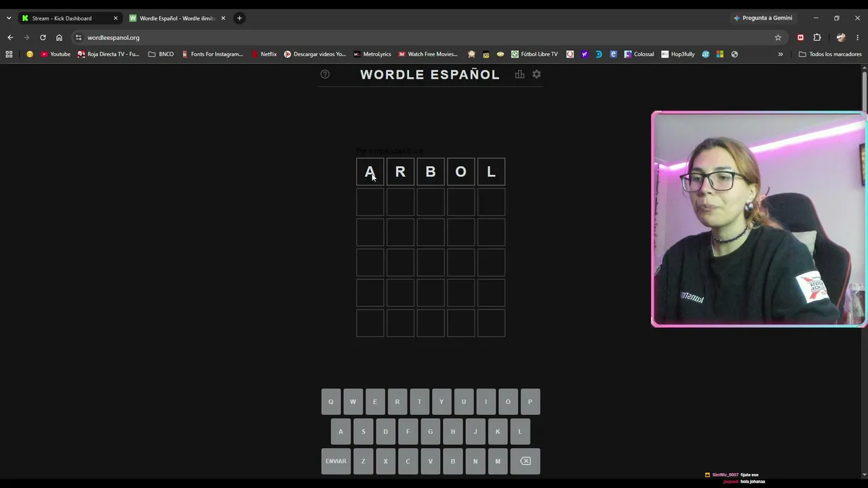Screen dimensions: 868x488
Task: Tap the Z key on the on-screen keyboard
Action: [363, 461]
